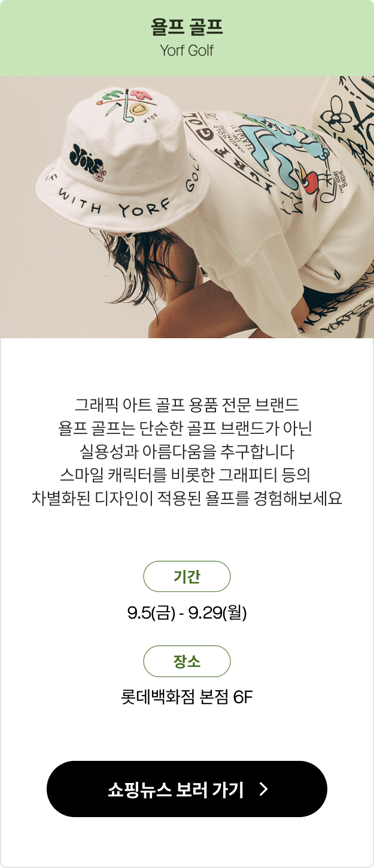This screenshot has width=374, height=868.
Task: Open the Yorf Golf model photo
Action: (x=187, y=207)
